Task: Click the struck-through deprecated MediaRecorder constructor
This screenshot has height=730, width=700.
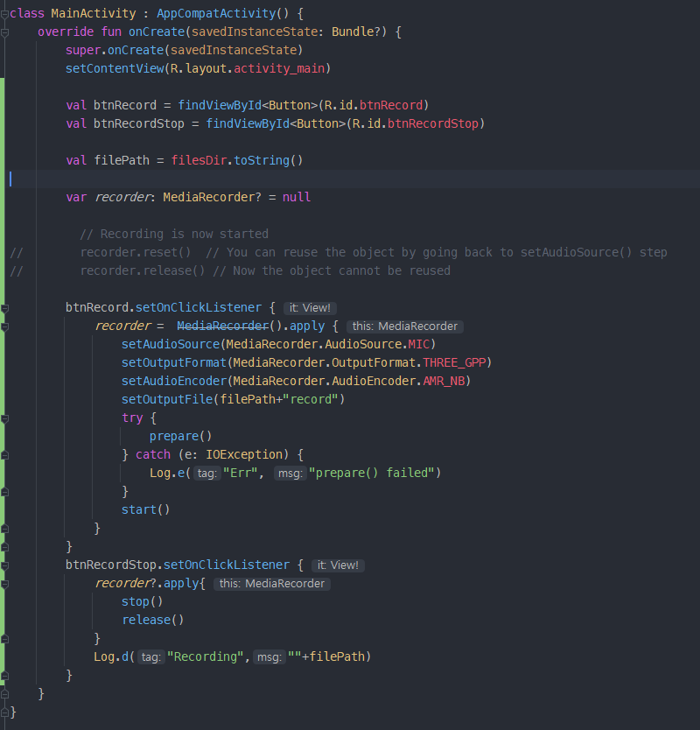Action: click(x=223, y=326)
